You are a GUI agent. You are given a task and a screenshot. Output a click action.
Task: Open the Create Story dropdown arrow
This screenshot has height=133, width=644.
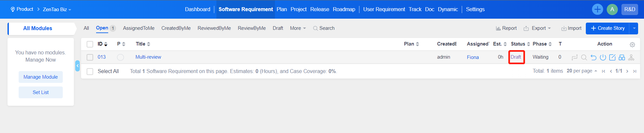tap(634, 28)
